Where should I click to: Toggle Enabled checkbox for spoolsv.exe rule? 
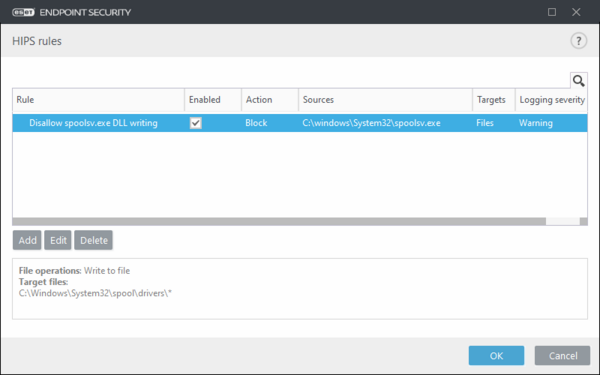pos(196,123)
